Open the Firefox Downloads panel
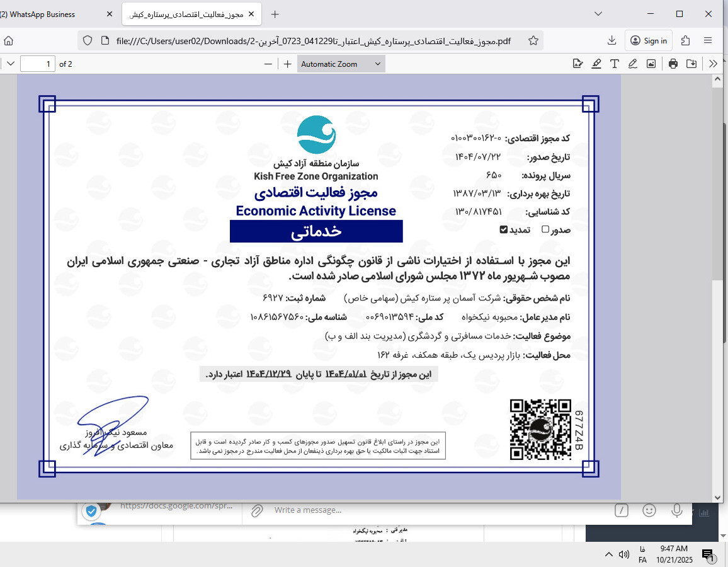This screenshot has height=567, width=728. [x=611, y=40]
